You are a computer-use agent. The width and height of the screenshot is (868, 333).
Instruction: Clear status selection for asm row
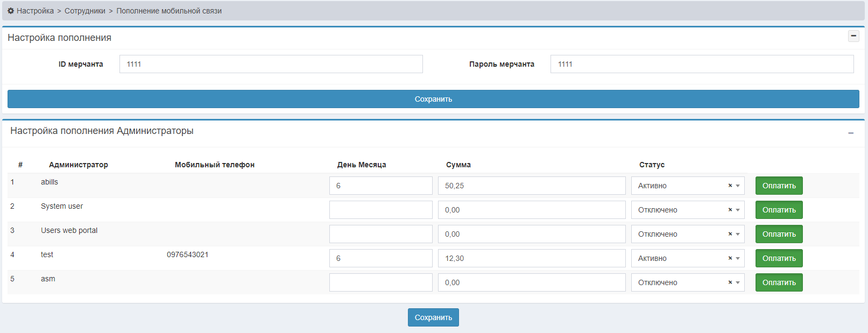point(730,282)
